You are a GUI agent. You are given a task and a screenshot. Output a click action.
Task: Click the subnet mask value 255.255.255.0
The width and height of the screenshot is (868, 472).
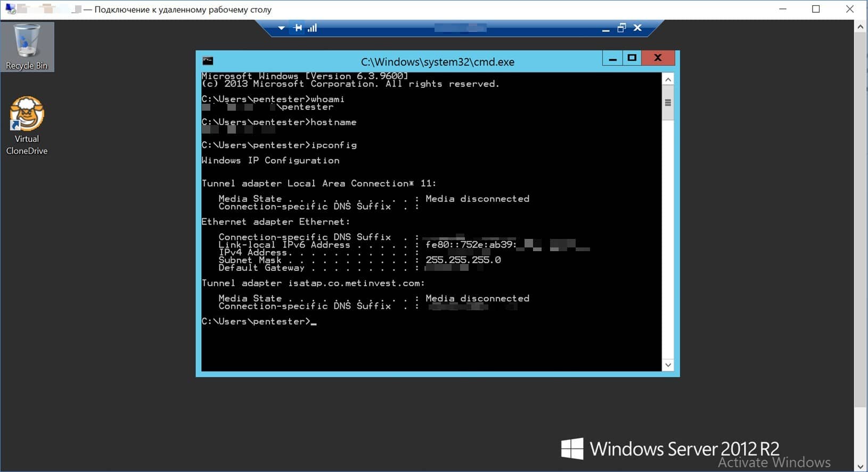tap(463, 260)
